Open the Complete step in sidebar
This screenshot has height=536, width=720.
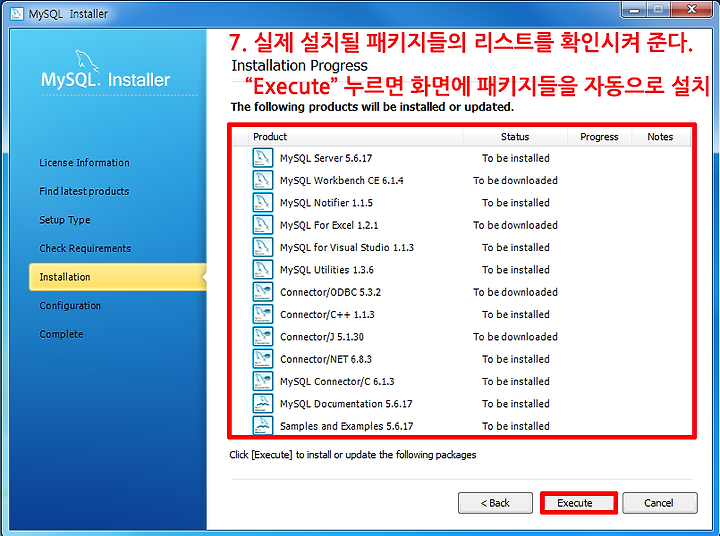click(61, 334)
